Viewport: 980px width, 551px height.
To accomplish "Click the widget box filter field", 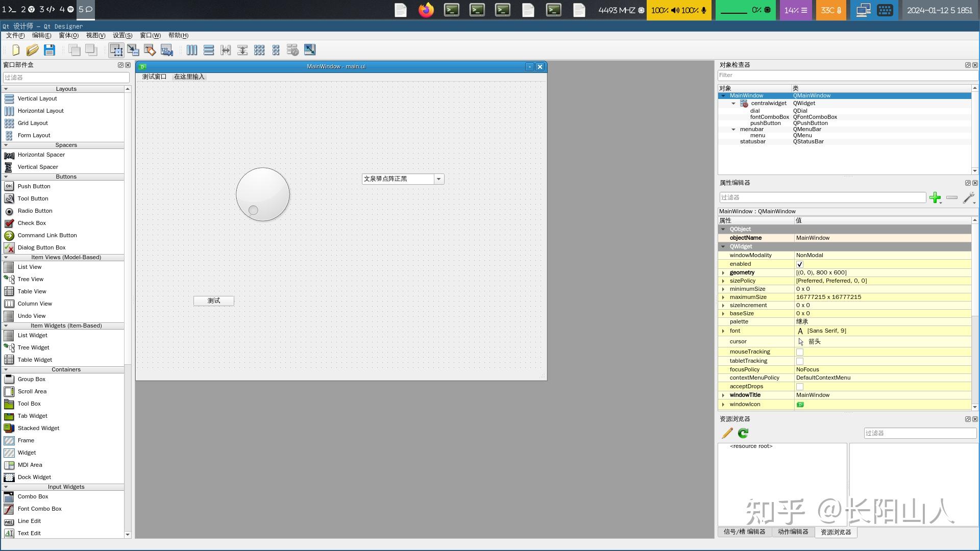I will tap(66, 78).
